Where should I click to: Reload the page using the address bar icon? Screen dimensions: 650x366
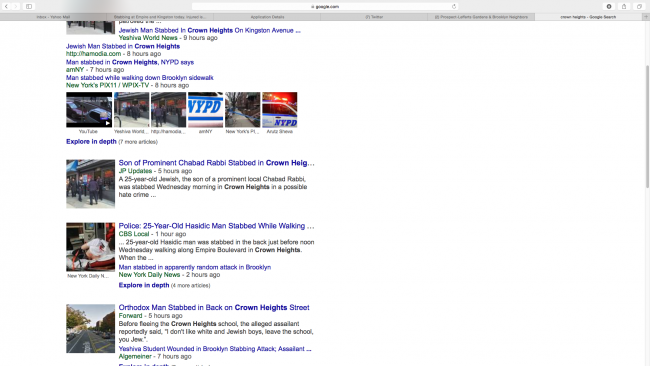(454, 6)
